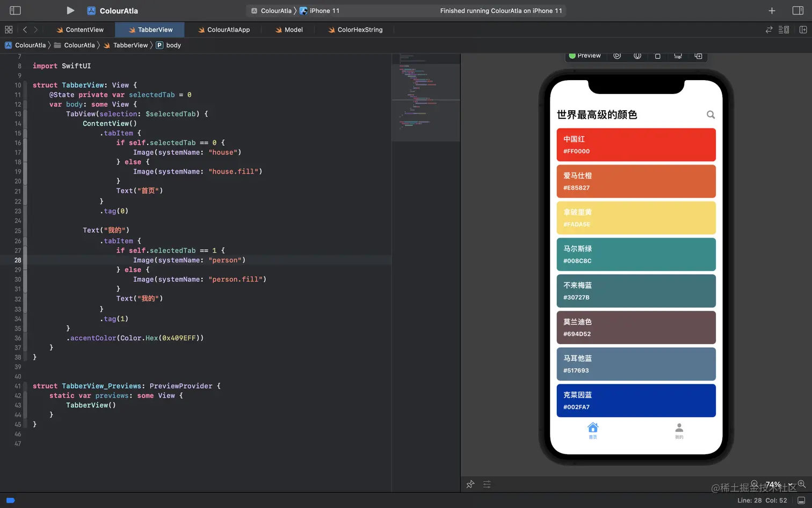Image resolution: width=812 pixels, height=508 pixels.
Task: Open the ColourAtlaApp tab
Action: pos(223,30)
